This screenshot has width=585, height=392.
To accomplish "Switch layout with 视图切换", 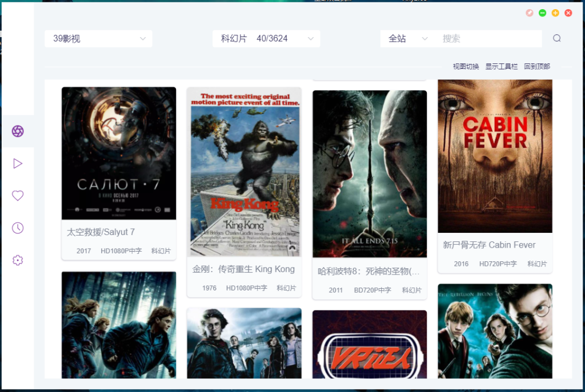I will tap(466, 67).
